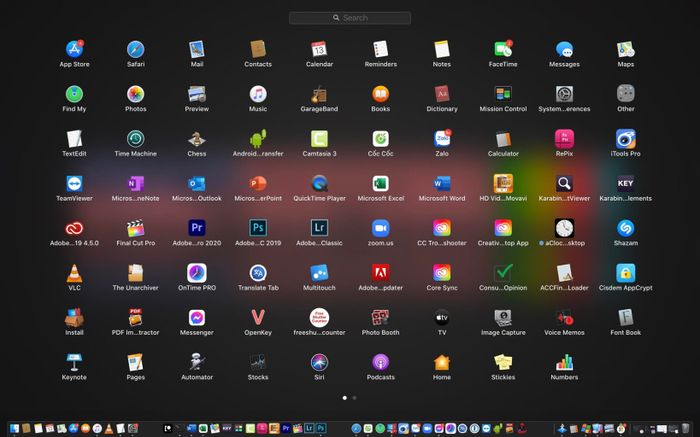
Task: Open Microsoft Outlook
Action: coord(197,183)
